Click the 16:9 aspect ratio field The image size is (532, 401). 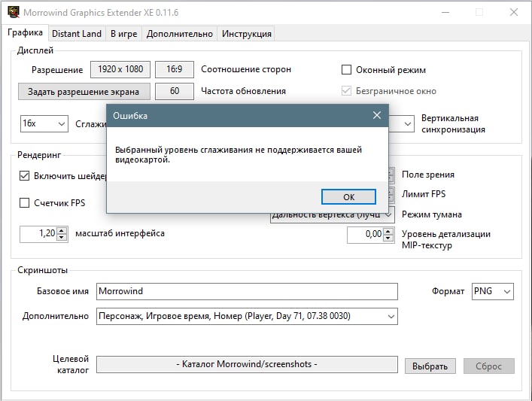(175, 69)
